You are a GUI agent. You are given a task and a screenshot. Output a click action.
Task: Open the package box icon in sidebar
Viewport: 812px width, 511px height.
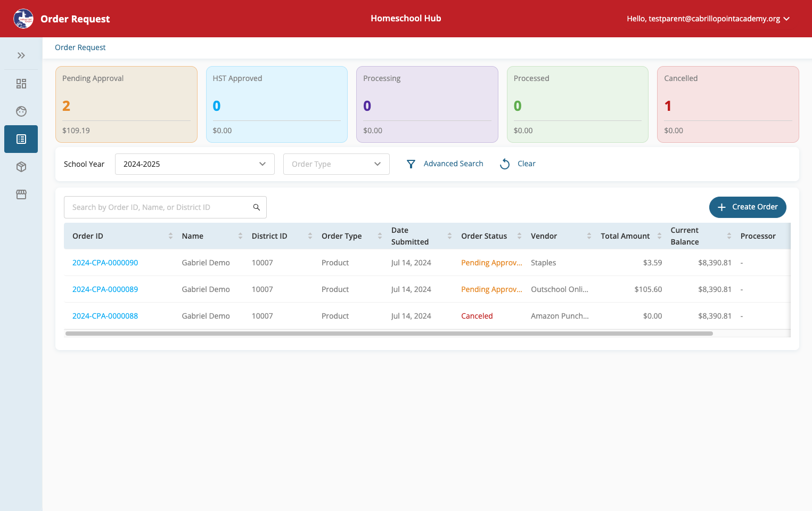(21, 167)
